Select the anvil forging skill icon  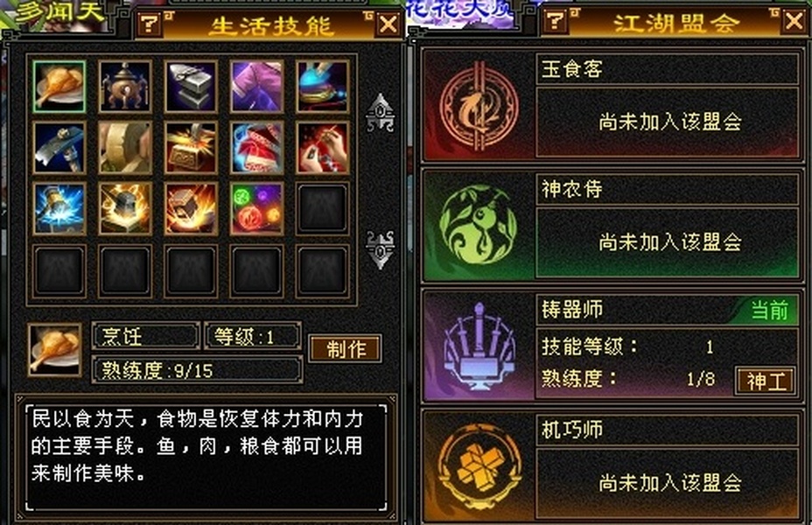pos(191,87)
